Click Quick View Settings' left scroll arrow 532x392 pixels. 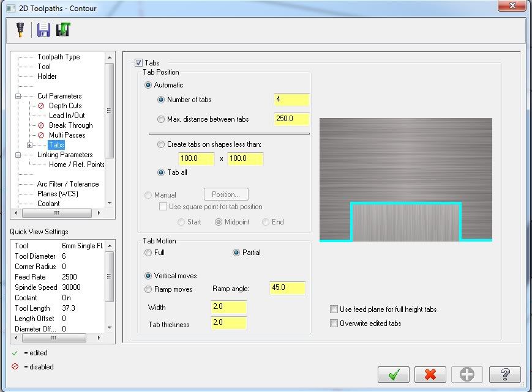pos(15,338)
